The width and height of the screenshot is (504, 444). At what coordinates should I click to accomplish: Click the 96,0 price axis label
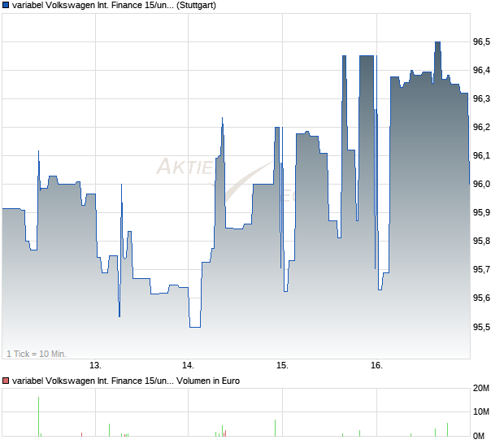tap(482, 184)
